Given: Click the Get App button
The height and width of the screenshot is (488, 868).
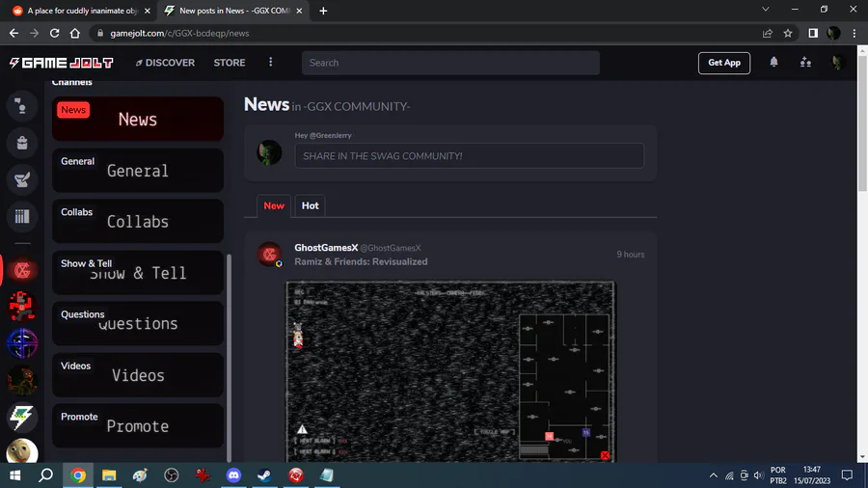Looking at the screenshot, I should pos(724,63).
